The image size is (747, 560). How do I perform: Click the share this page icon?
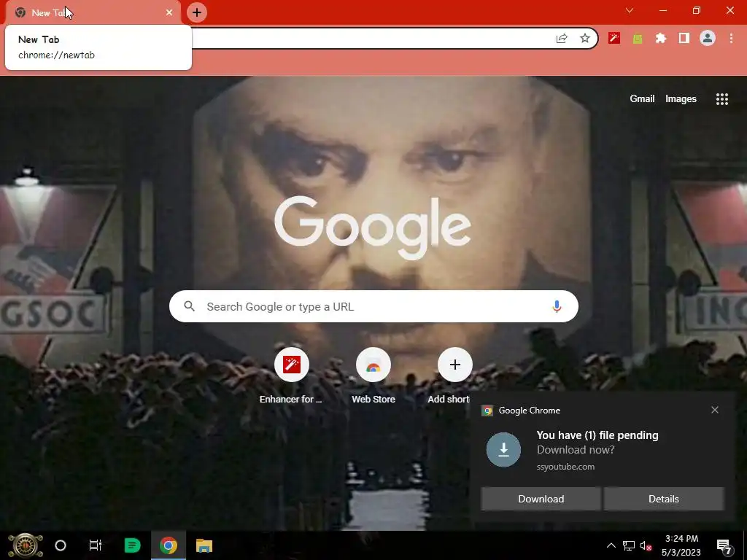tap(562, 39)
